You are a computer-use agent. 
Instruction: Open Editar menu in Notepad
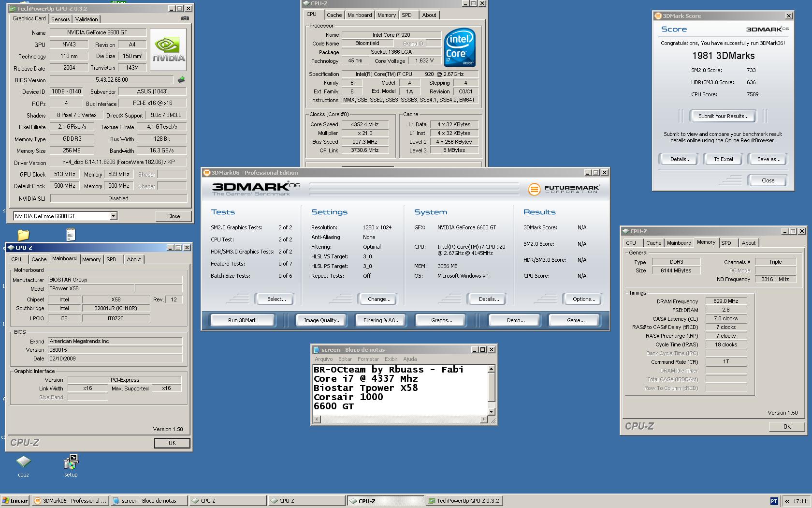pos(345,359)
